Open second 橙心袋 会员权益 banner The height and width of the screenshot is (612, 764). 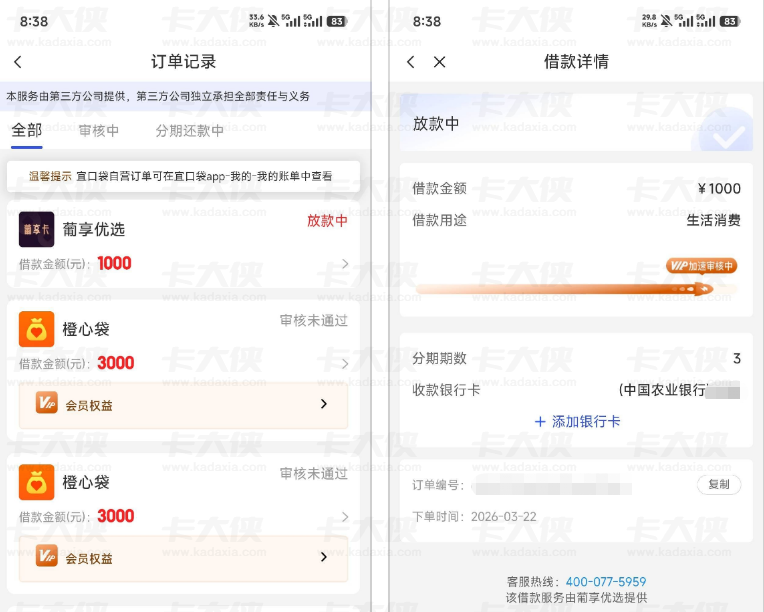[x=183, y=558]
